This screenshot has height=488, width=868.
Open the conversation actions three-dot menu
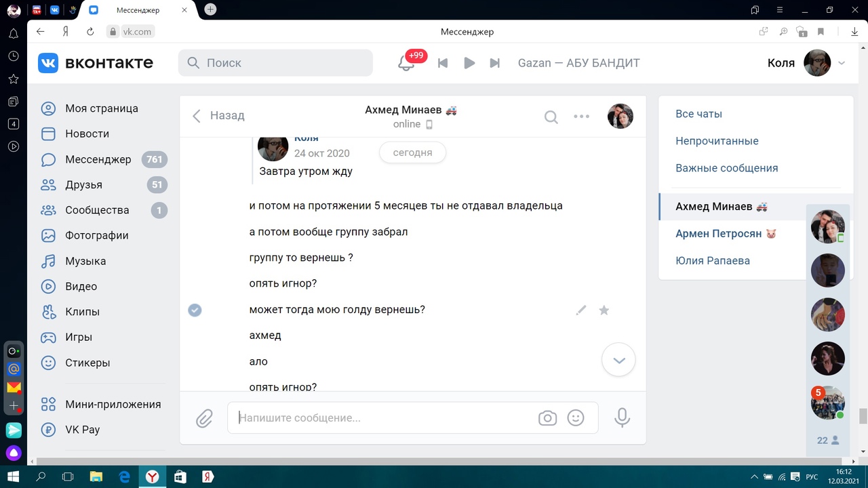[x=581, y=117]
